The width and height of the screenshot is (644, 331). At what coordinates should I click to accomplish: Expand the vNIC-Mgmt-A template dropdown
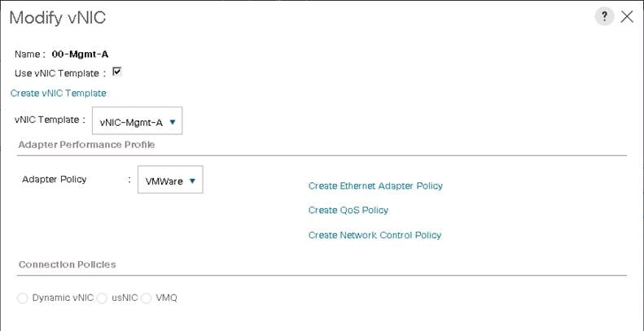click(137, 122)
